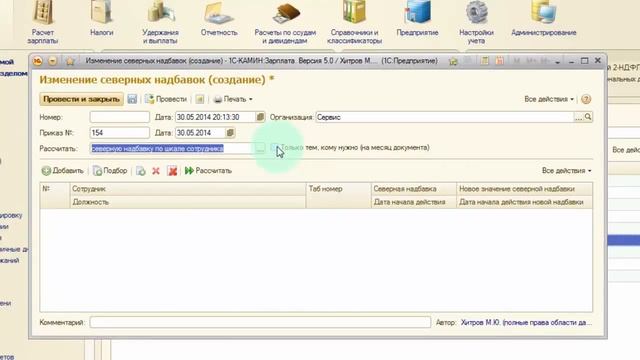
Task: Click the Приказ № field containing 154
Action: pos(120,133)
